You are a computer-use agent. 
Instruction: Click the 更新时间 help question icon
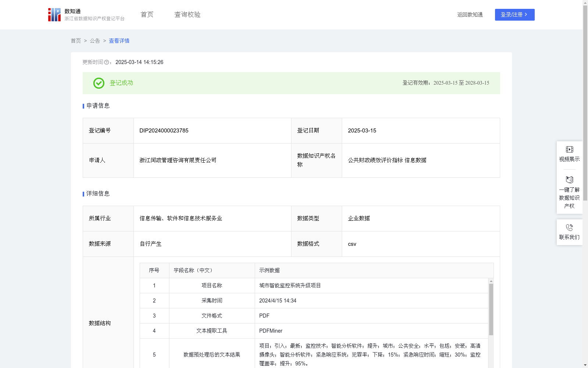click(x=107, y=63)
